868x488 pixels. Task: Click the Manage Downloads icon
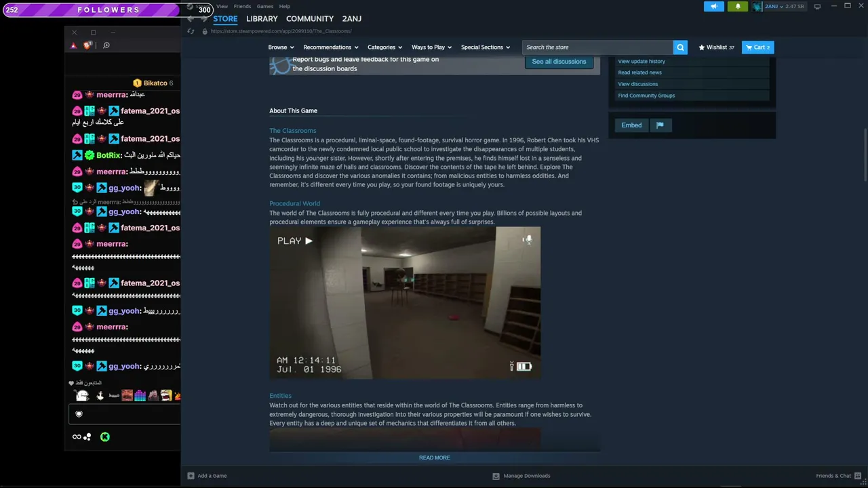(x=496, y=476)
